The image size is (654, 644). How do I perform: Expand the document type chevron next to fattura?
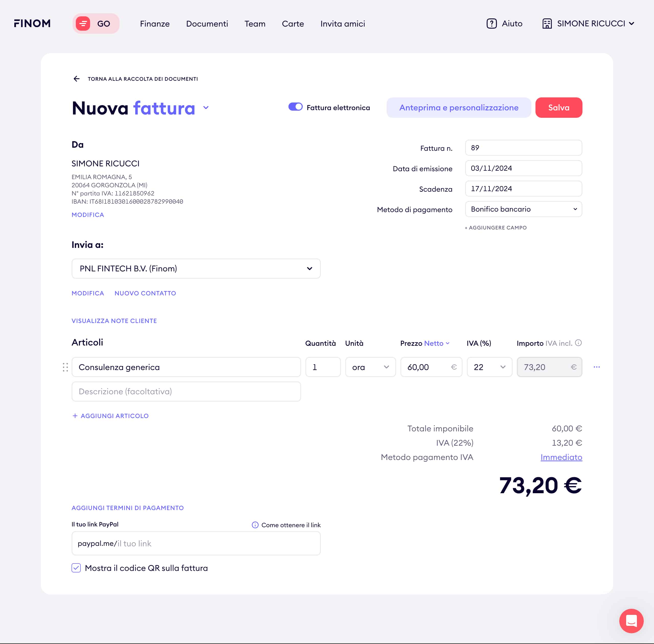click(206, 108)
